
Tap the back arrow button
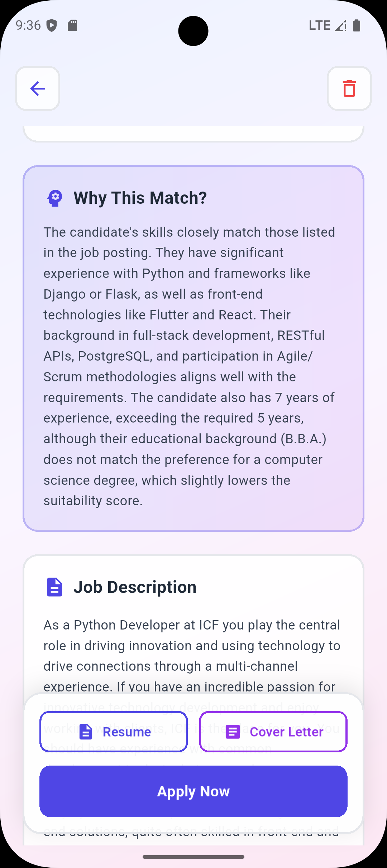[x=38, y=88]
